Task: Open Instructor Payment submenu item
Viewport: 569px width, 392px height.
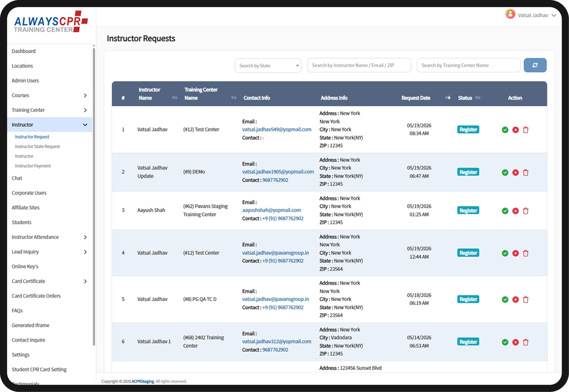Action: (x=33, y=166)
